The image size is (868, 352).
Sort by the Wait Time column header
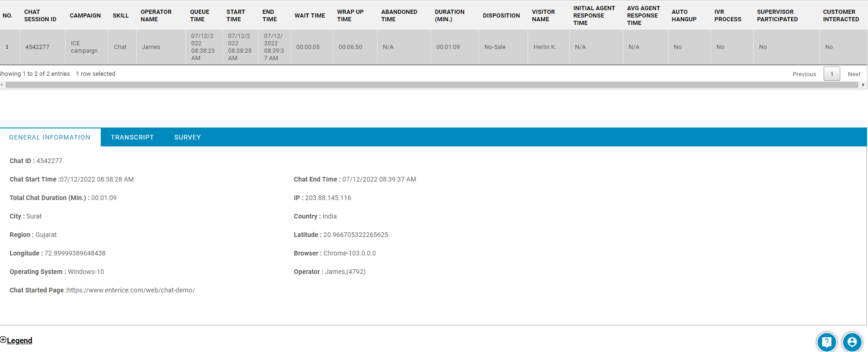[x=310, y=15]
